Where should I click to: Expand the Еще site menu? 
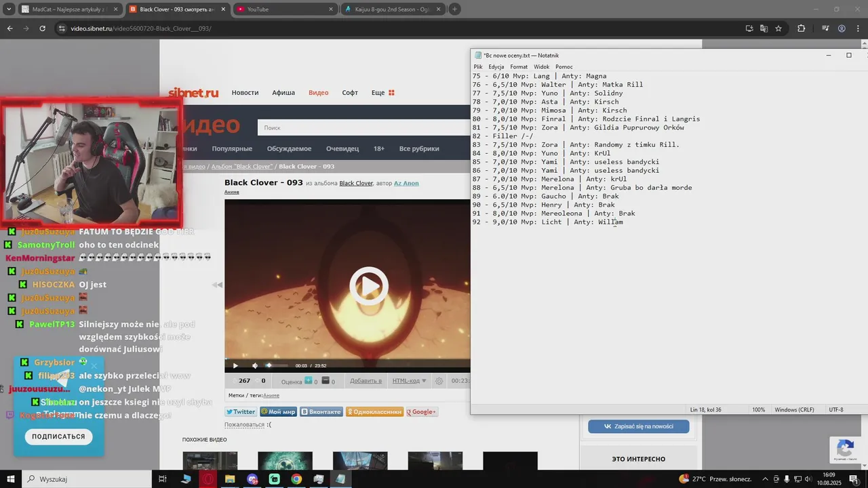tap(382, 92)
